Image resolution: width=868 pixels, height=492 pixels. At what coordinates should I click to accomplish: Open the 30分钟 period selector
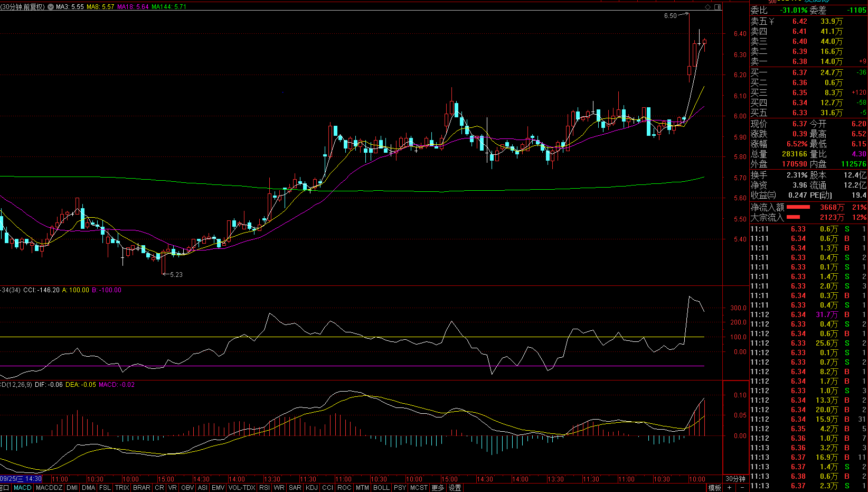[735, 479]
